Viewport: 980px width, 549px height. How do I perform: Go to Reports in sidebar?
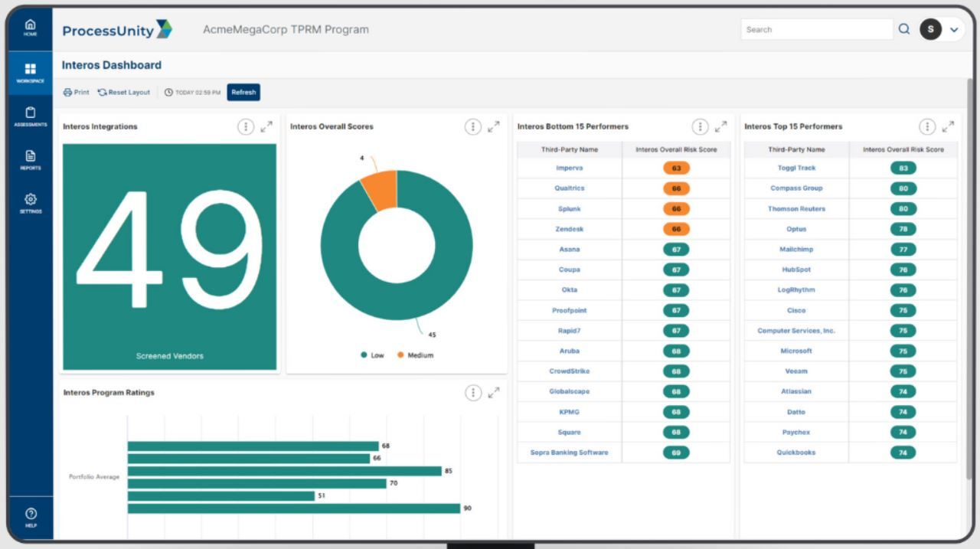tap(31, 159)
